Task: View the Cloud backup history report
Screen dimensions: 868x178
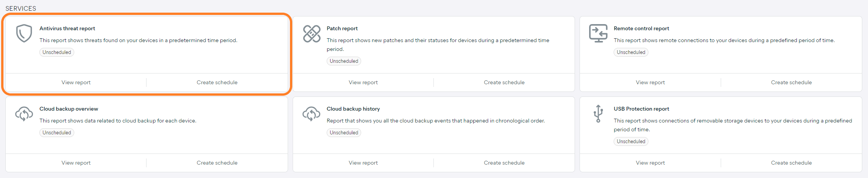Action: click(x=363, y=163)
